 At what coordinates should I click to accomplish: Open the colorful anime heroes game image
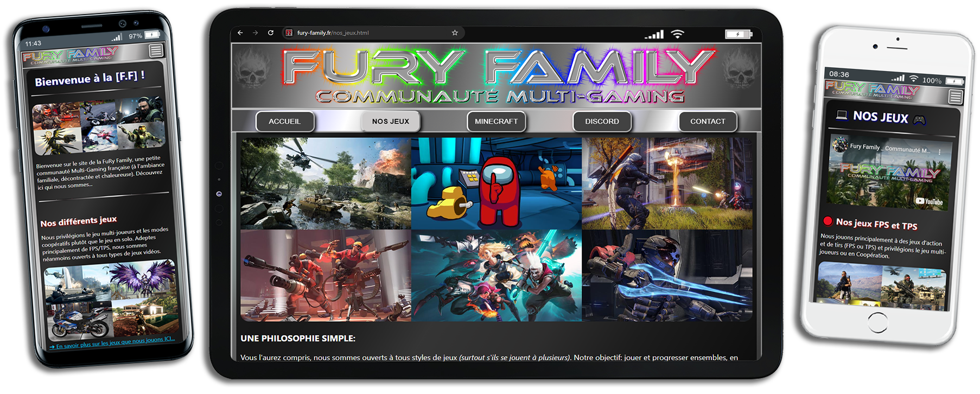496,275
